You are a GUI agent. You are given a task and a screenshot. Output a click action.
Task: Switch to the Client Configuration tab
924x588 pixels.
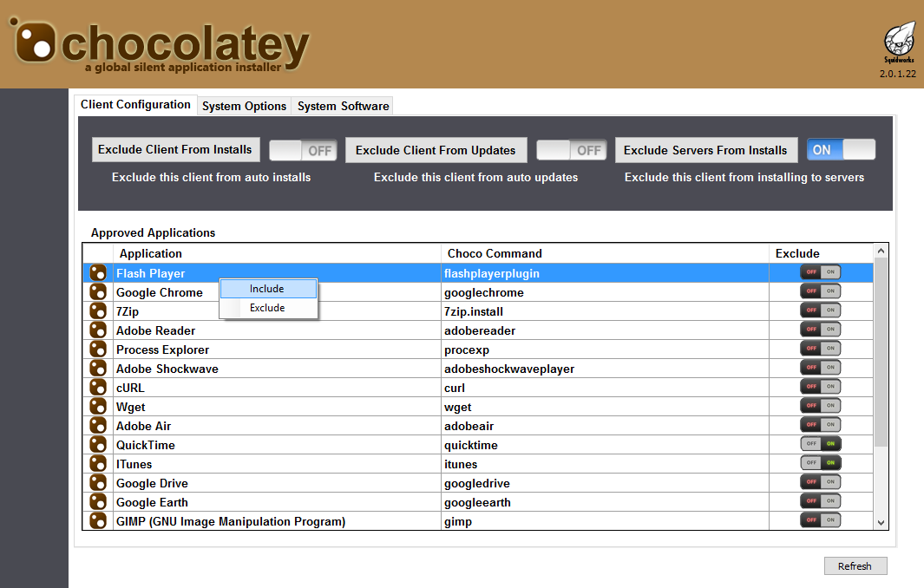(135, 104)
